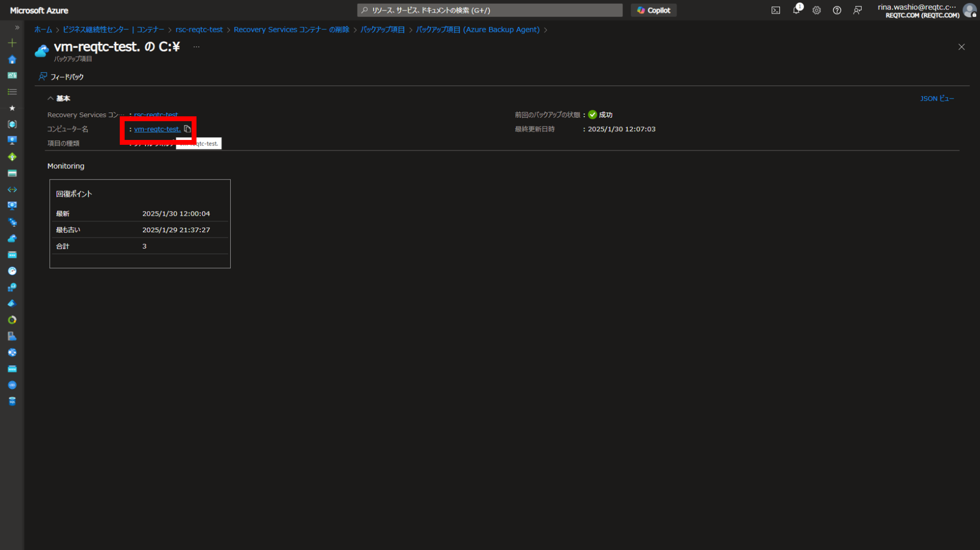Click the Monitoring section heading
Image resolution: width=980 pixels, height=550 pixels.
[66, 166]
